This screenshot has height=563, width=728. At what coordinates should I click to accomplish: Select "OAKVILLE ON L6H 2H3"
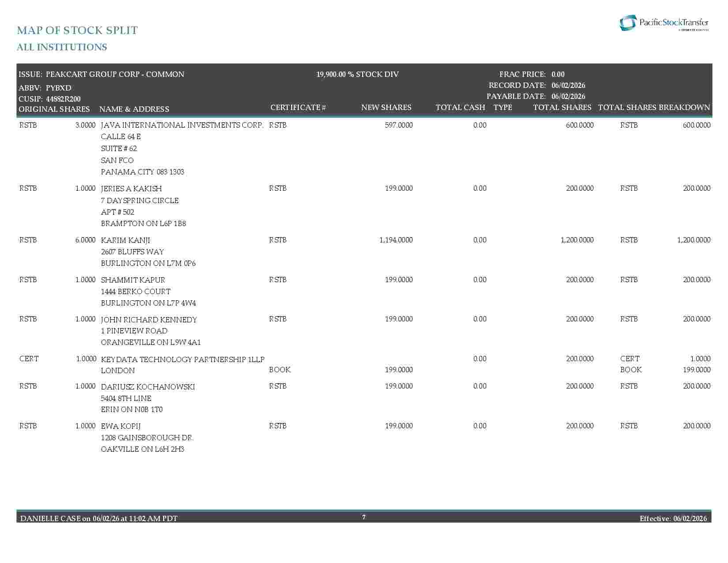[143, 449]
